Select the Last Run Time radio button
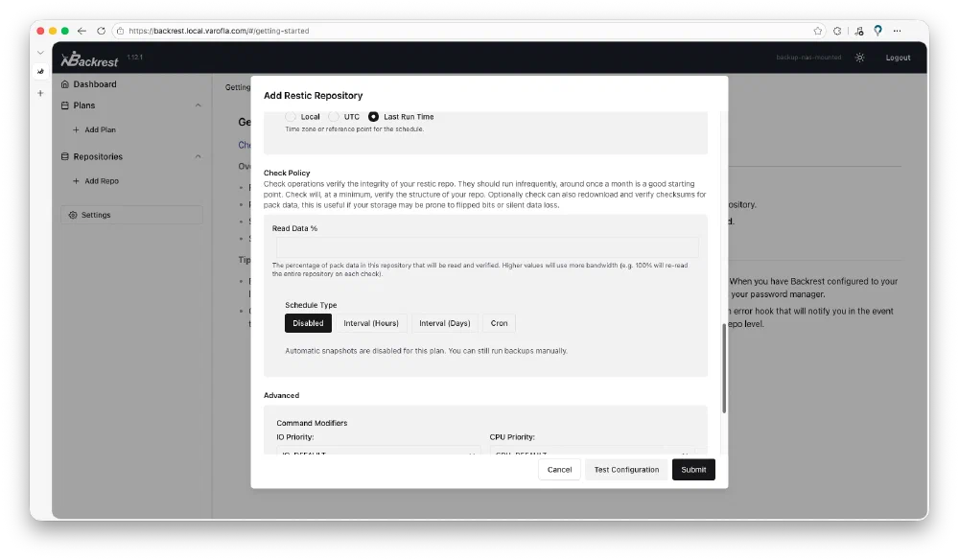The height and width of the screenshot is (560, 959). [x=373, y=116]
